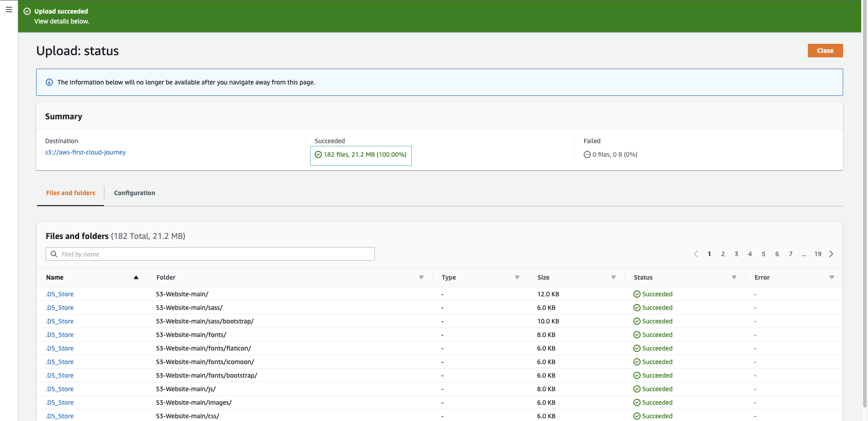This screenshot has width=868, height=421.
Task: Click Succeeded icon for fonts/icomoon/ row
Action: click(637, 362)
